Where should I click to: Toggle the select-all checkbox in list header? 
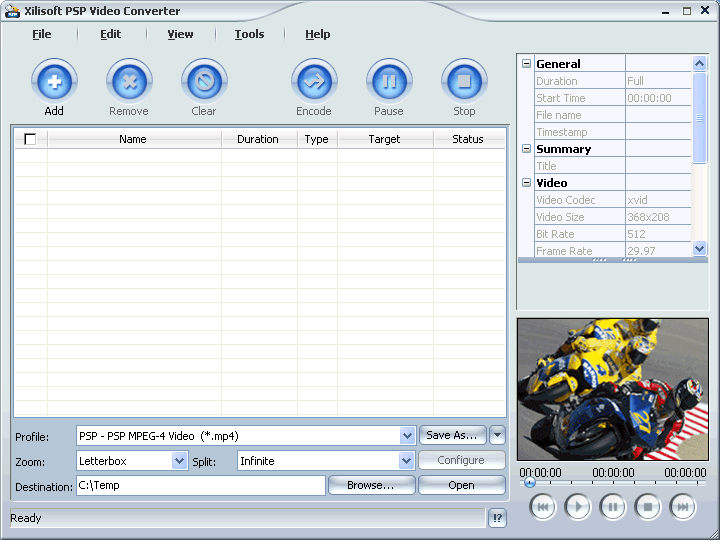[30, 139]
